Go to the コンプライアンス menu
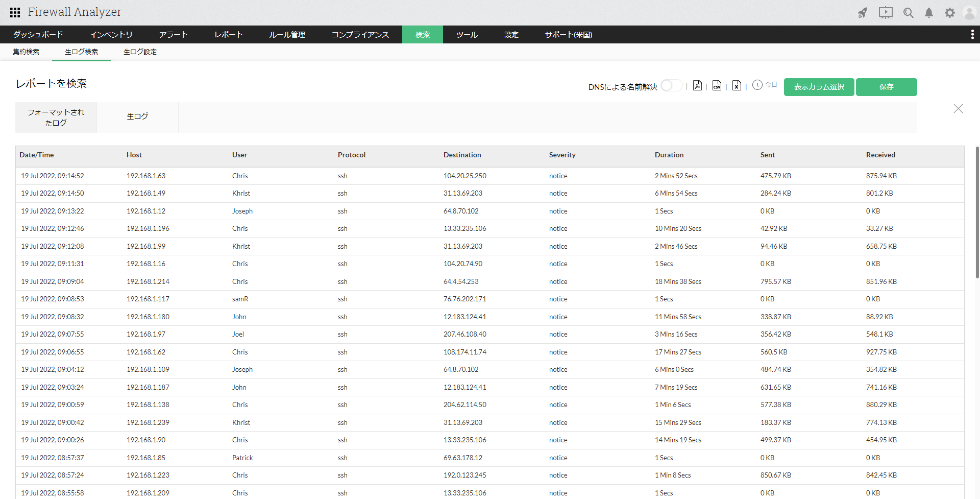Screen dimensions: 980x499 360,35
